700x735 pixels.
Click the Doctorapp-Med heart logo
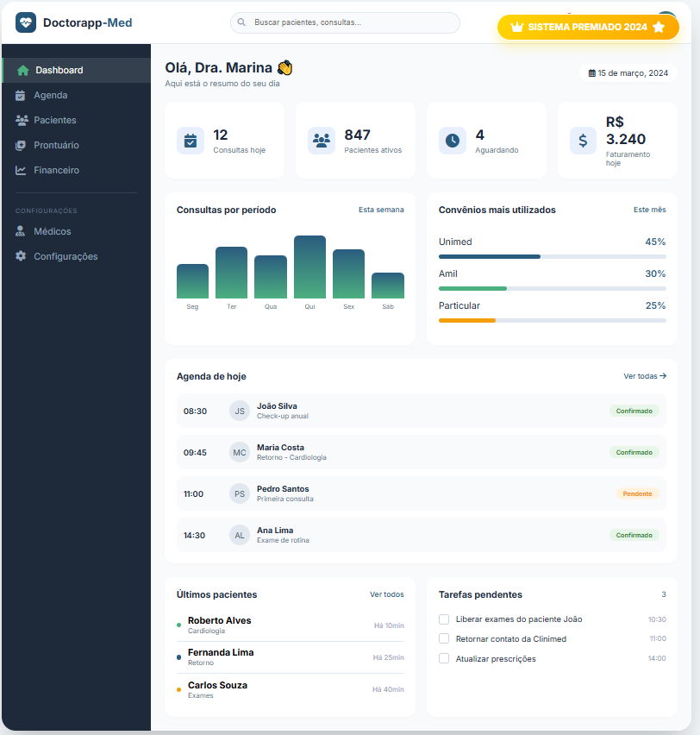point(26,22)
